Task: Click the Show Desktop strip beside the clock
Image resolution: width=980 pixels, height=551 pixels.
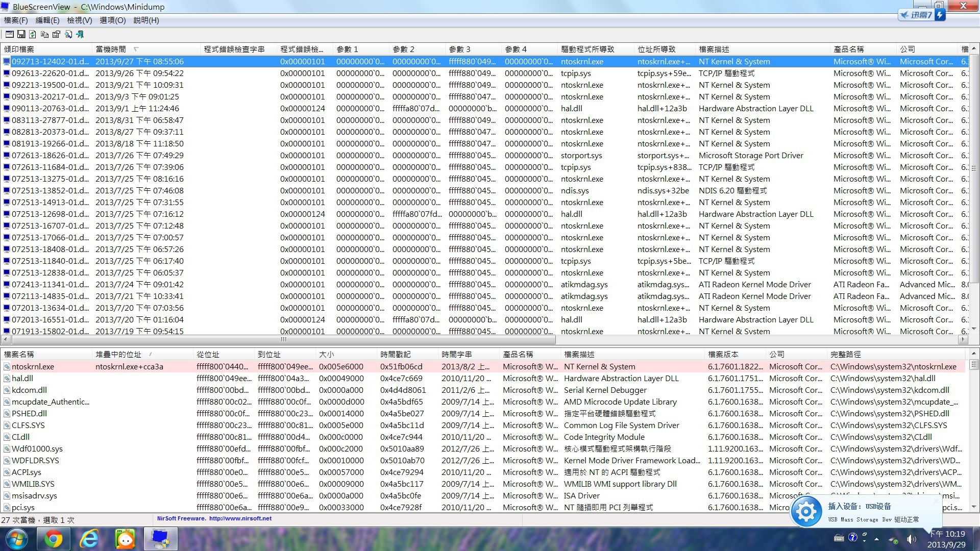Action: click(x=975, y=539)
